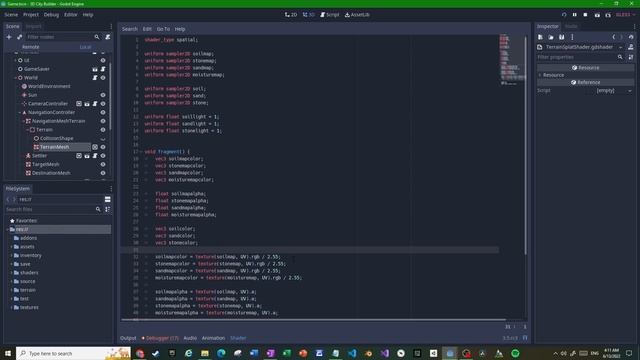Load a resource with the folder icon

tap(551, 37)
